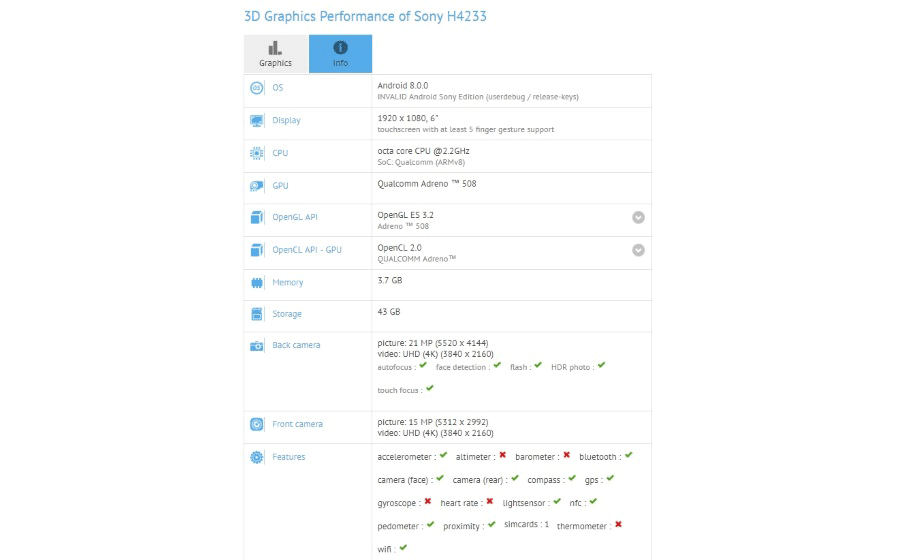Click the info circle icon on Info tab

click(340, 47)
